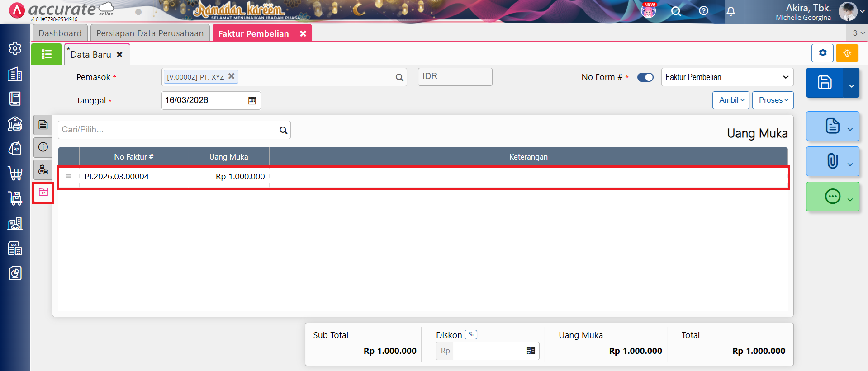Click the Cari/Pilih search input field
Screen dimensions: 868x371
click(168, 130)
